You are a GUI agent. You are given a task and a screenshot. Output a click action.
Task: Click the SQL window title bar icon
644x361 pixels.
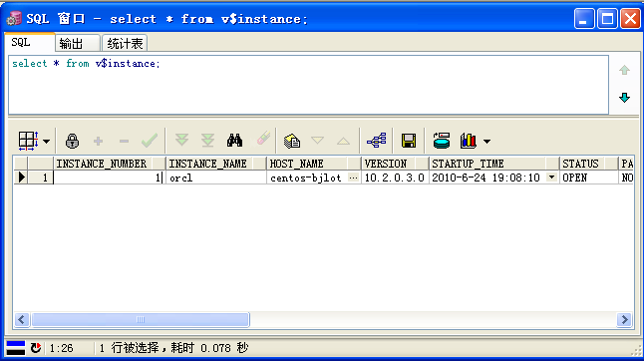coord(15,18)
